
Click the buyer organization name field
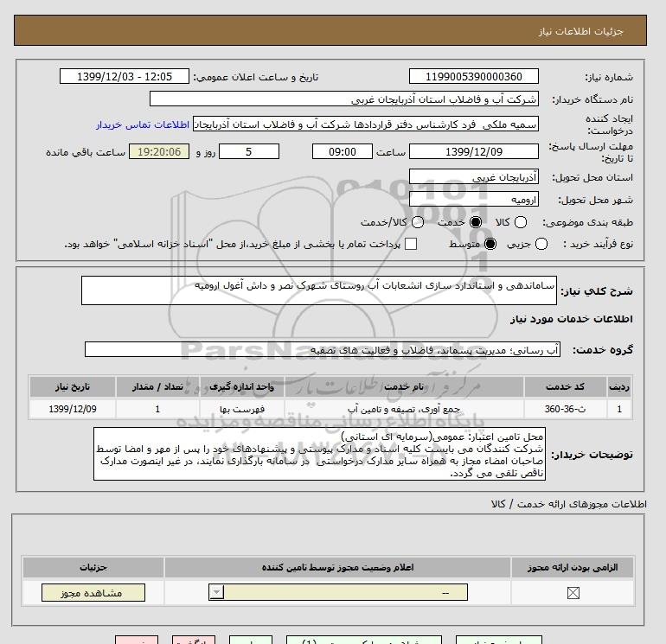tap(344, 99)
